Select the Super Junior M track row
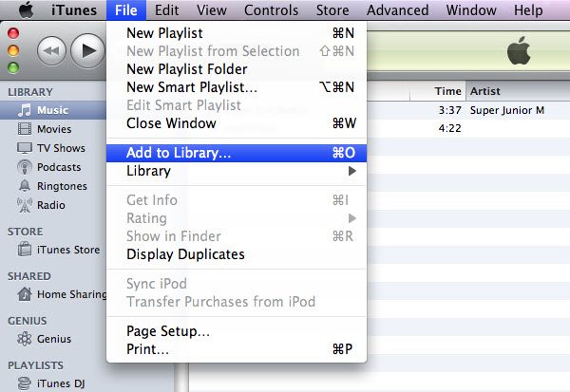The width and height of the screenshot is (570, 392). coord(468,110)
